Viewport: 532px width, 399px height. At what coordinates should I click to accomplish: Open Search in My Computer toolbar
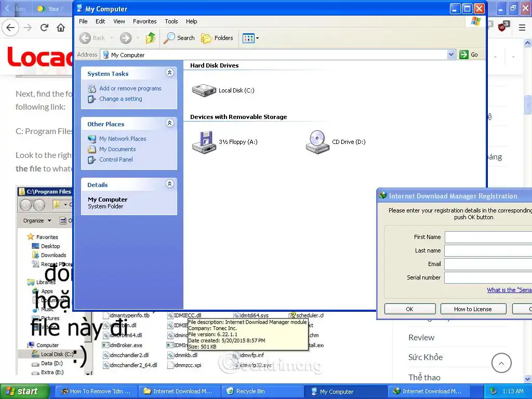(x=179, y=38)
